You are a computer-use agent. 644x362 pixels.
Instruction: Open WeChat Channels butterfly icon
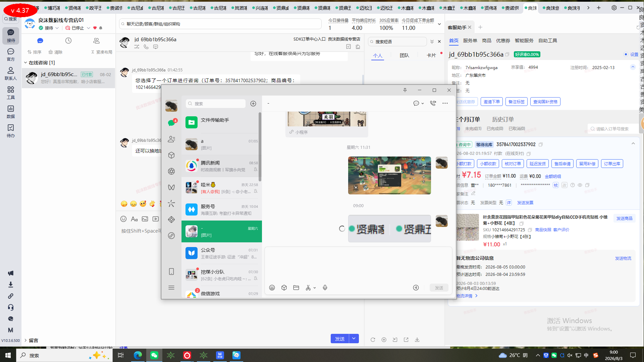click(171, 187)
